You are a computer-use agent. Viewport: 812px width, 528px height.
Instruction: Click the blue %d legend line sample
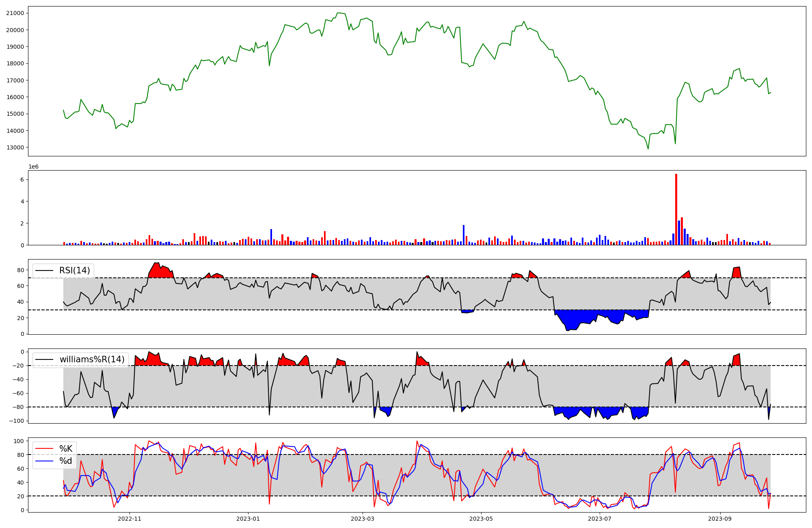pos(44,461)
